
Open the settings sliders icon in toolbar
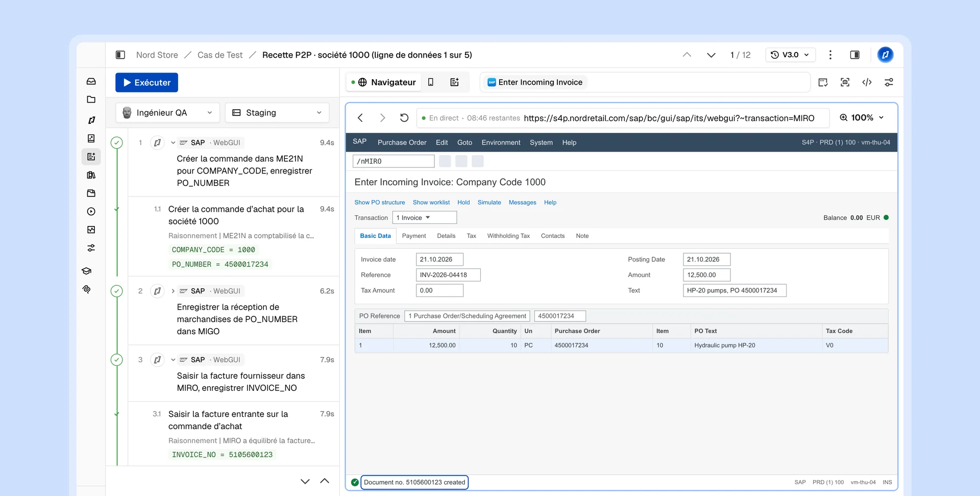pyautogui.click(x=889, y=82)
